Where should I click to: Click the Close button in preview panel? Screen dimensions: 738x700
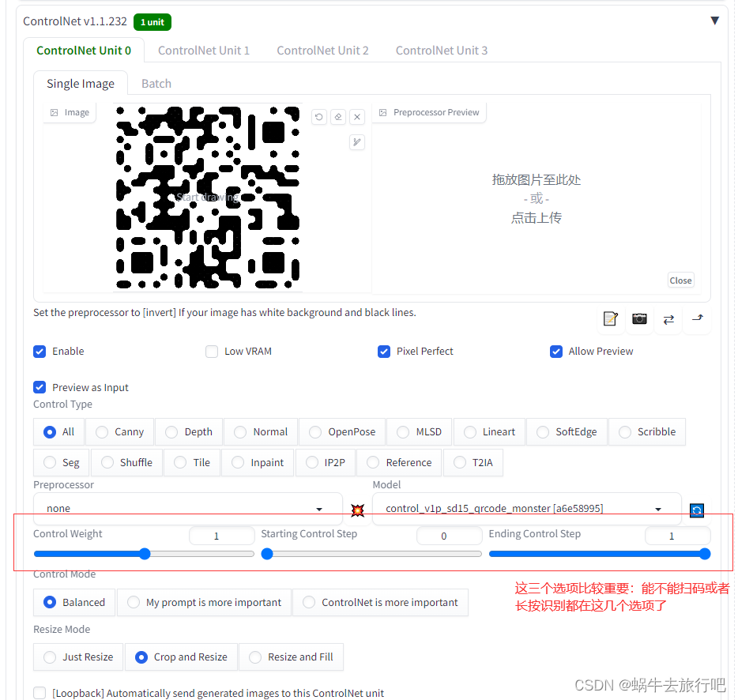[680, 280]
